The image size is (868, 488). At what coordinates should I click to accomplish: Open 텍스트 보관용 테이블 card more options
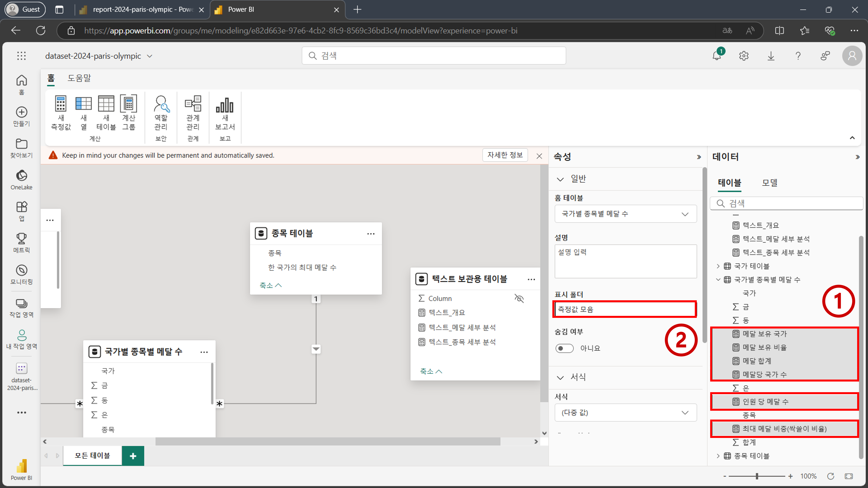pyautogui.click(x=531, y=279)
